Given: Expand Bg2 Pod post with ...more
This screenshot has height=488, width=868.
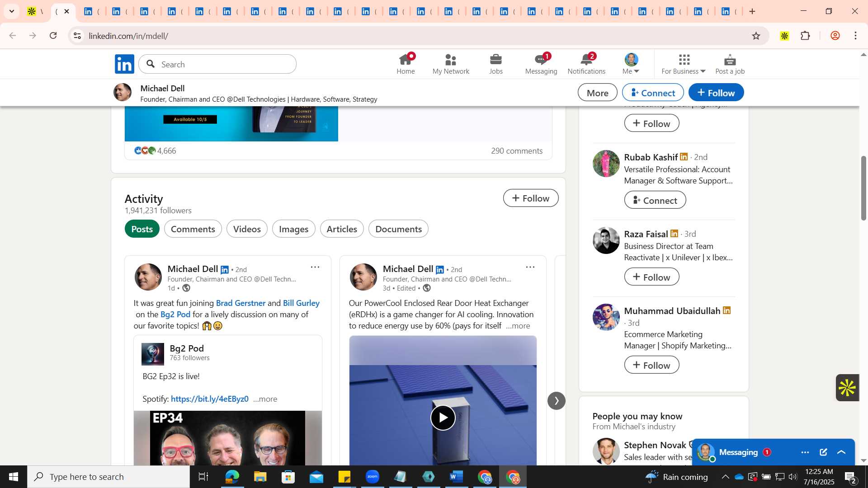Looking at the screenshot, I should pos(265,399).
